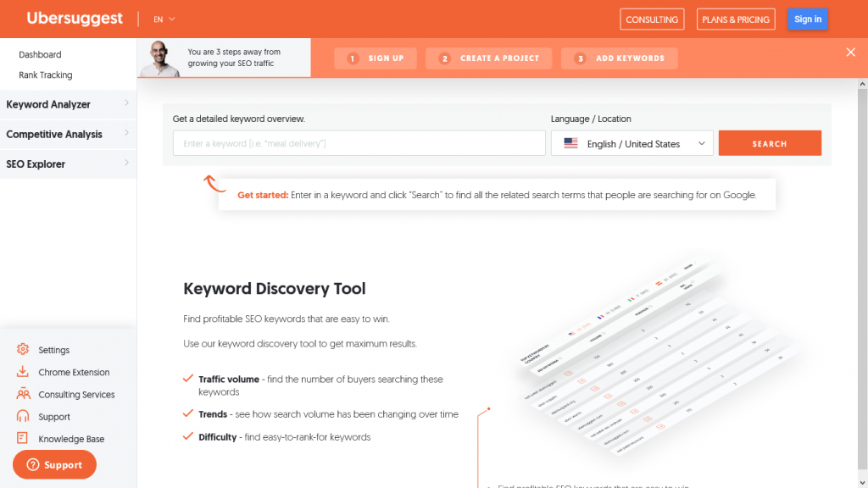Click the Keyword Discovery Tool heading

coord(275,288)
